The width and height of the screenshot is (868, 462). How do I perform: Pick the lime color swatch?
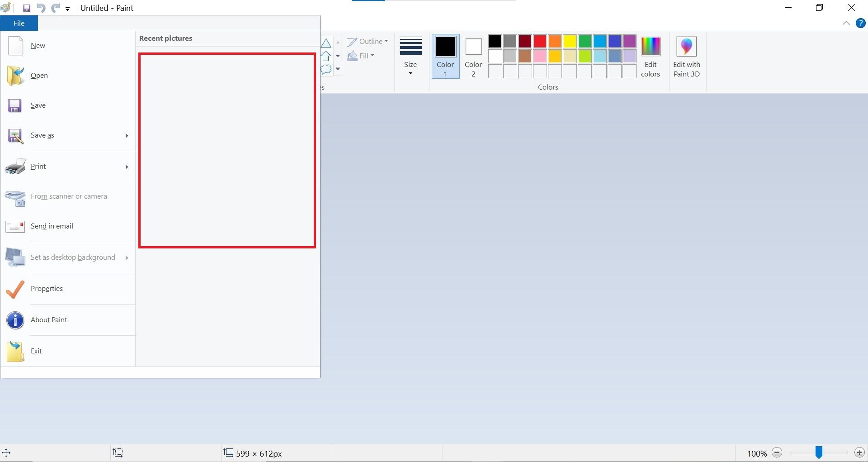coord(585,57)
